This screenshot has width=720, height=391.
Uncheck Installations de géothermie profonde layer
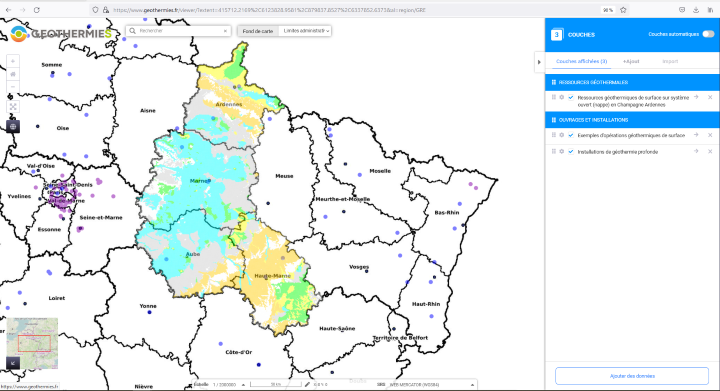[x=571, y=151]
